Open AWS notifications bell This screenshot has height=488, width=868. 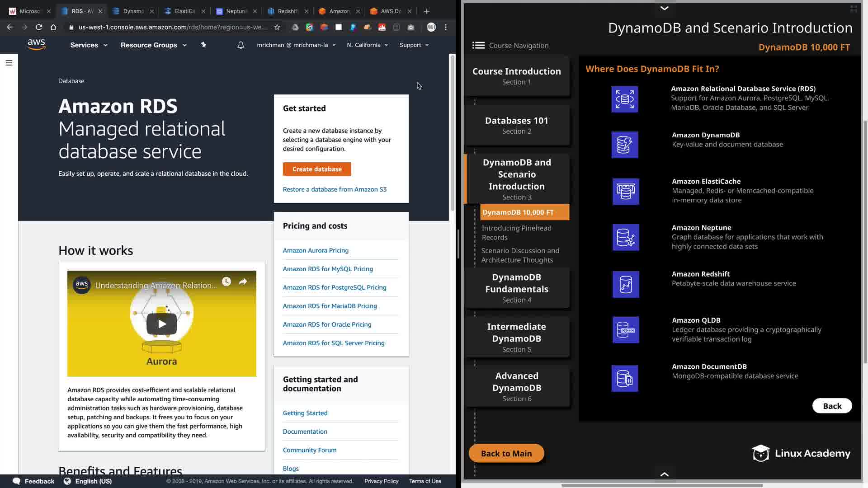coord(241,45)
